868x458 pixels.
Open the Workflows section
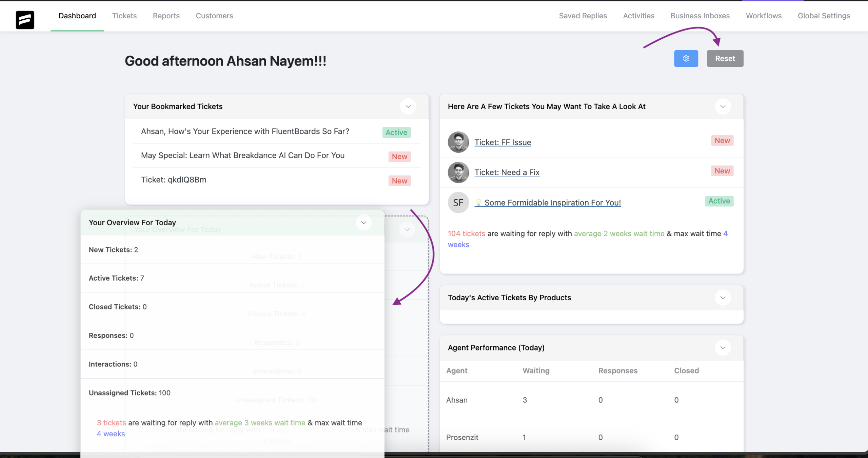point(763,16)
